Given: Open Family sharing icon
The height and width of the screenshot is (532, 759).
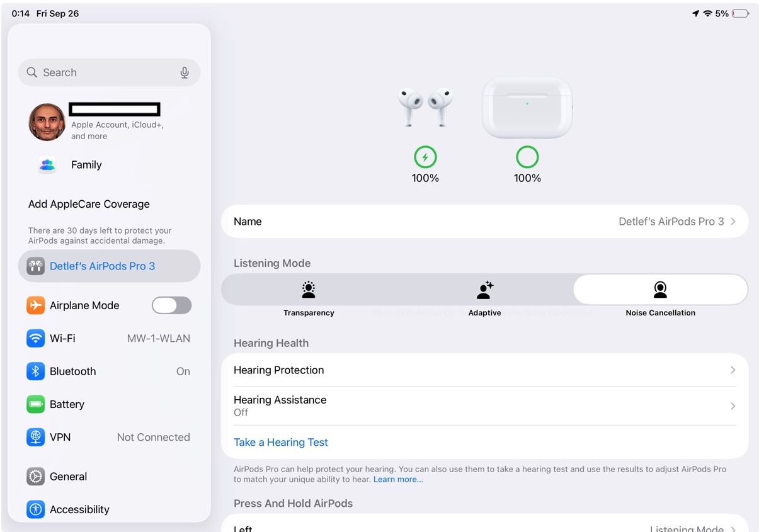Looking at the screenshot, I should (x=47, y=165).
